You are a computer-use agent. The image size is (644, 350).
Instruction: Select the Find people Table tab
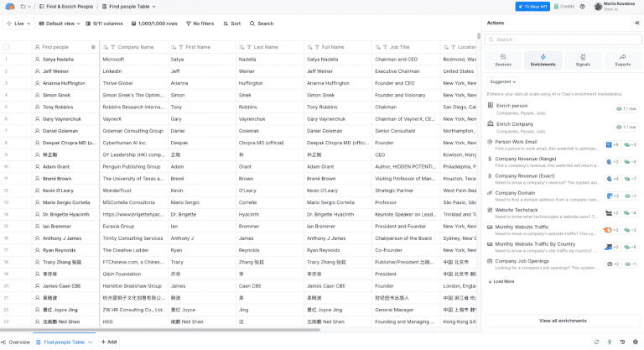(x=65, y=342)
